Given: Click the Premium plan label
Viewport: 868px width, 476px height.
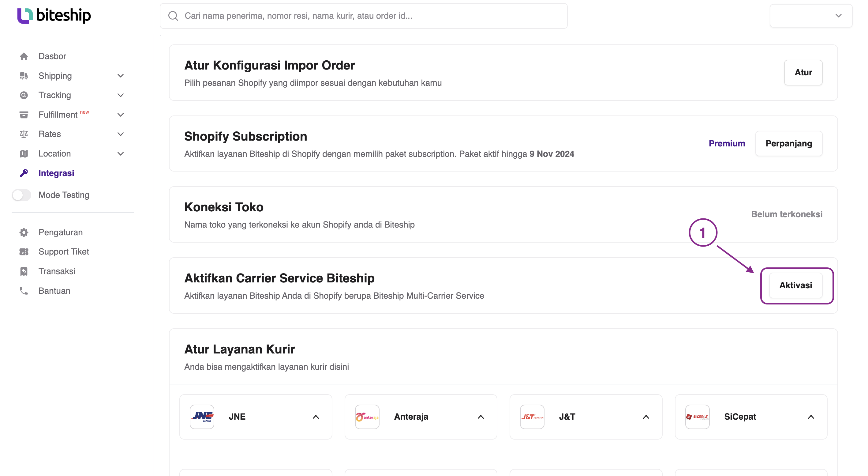Looking at the screenshot, I should (x=727, y=143).
